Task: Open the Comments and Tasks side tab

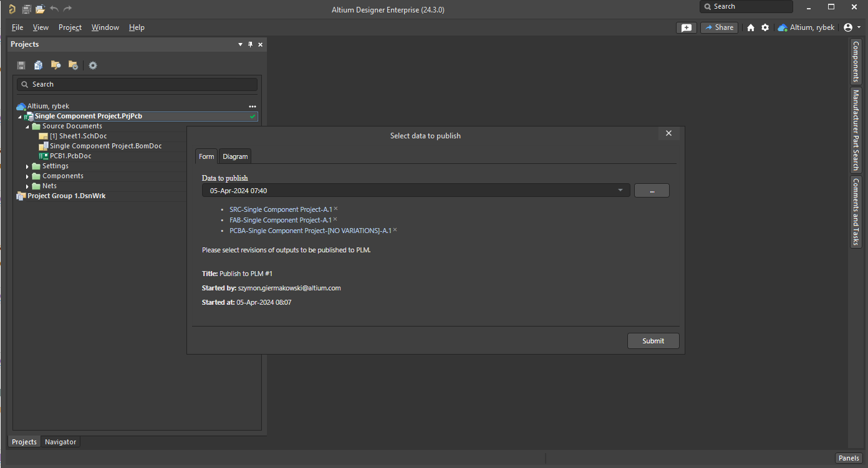Action: (856, 212)
